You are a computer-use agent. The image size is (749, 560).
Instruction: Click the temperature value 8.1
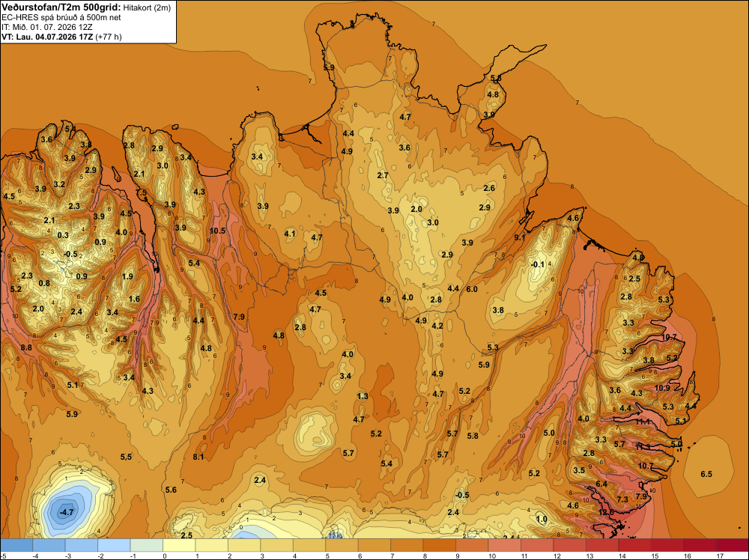pyautogui.click(x=198, y=457)
